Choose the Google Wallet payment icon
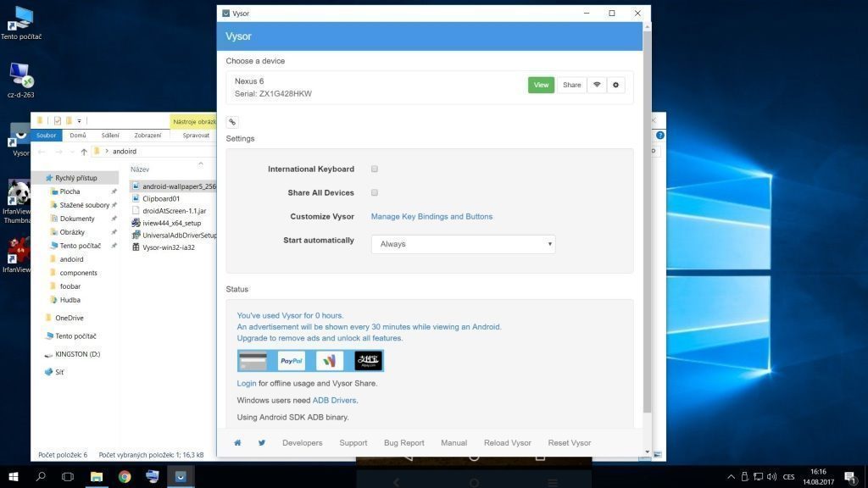The height and width of the screenshot is (488, 868). tap(330, 361)
